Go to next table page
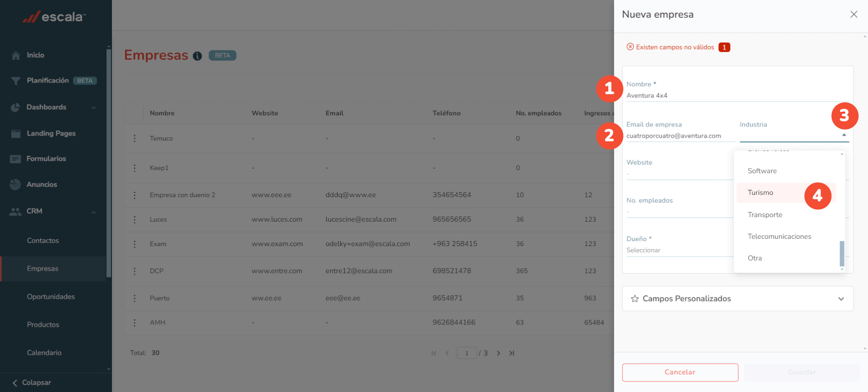This screenshot has height=392, width=868. 499,353
